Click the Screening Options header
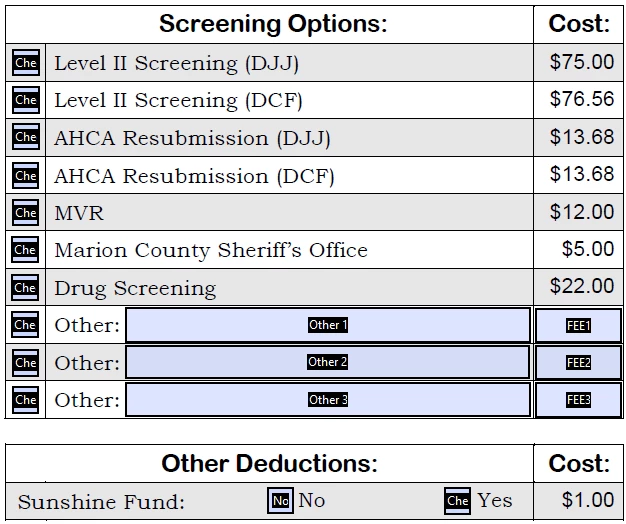The width and height of the screenshot is (626, 524). pos(273,23)
